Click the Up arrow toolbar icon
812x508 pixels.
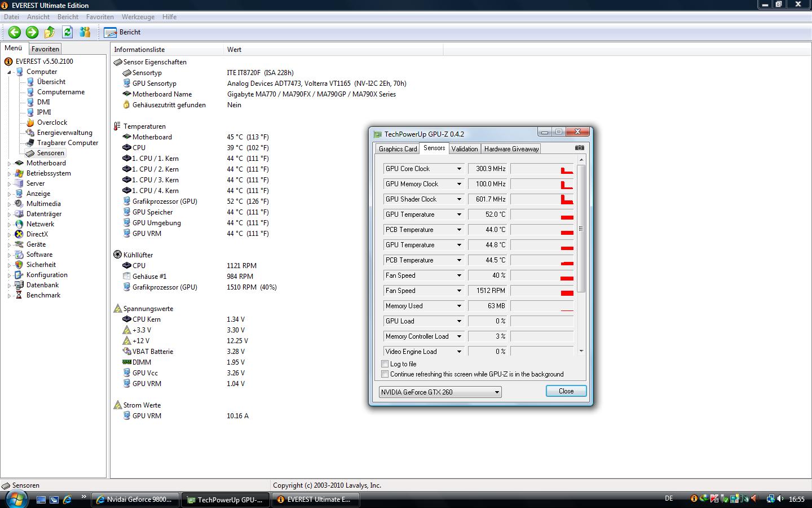pyautogui.click(x=50, y=32)
